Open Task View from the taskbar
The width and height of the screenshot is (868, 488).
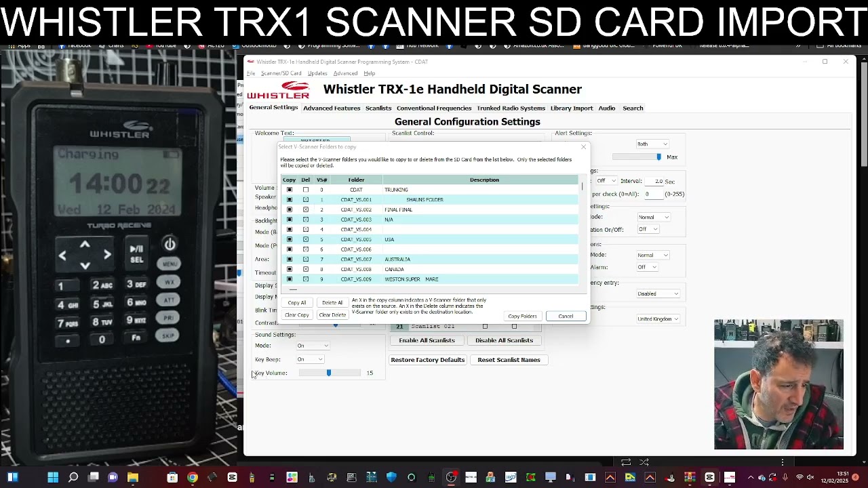(x=94, y=477)
